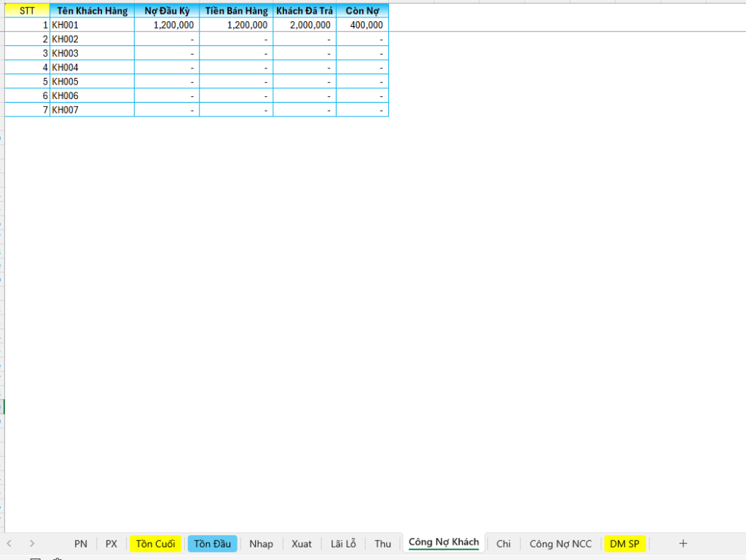Switch to the PN sheet tab
Screen dimensions: 746x560
point(81,543)
